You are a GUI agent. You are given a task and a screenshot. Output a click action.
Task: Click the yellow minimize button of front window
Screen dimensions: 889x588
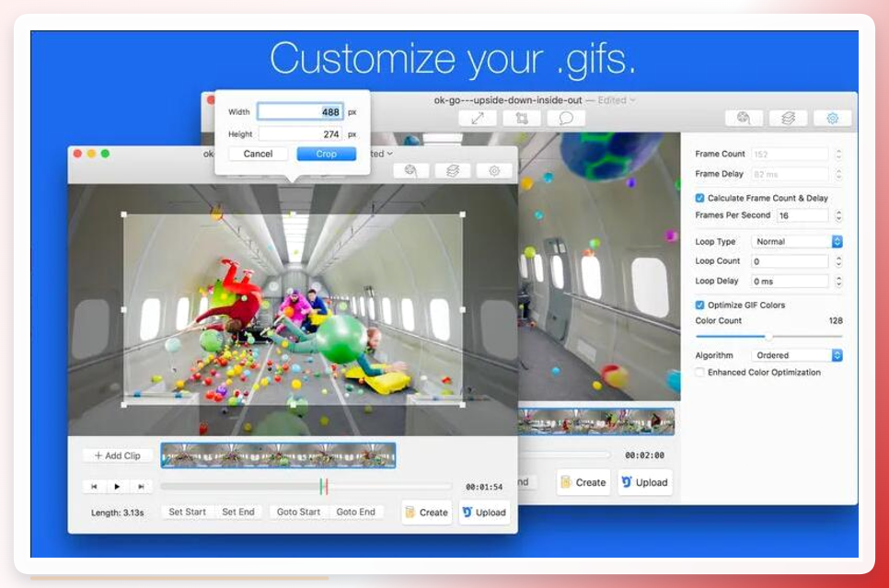click(91, 154)
